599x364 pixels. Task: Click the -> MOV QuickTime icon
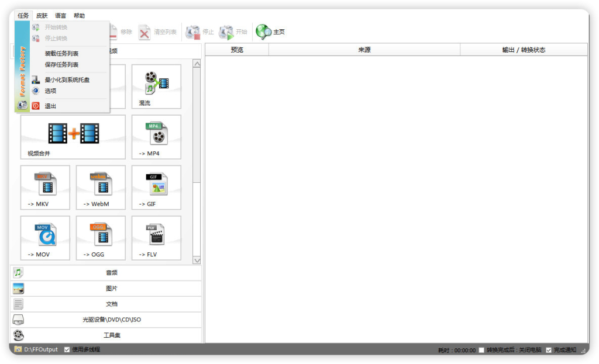click(x=45, y=238)
